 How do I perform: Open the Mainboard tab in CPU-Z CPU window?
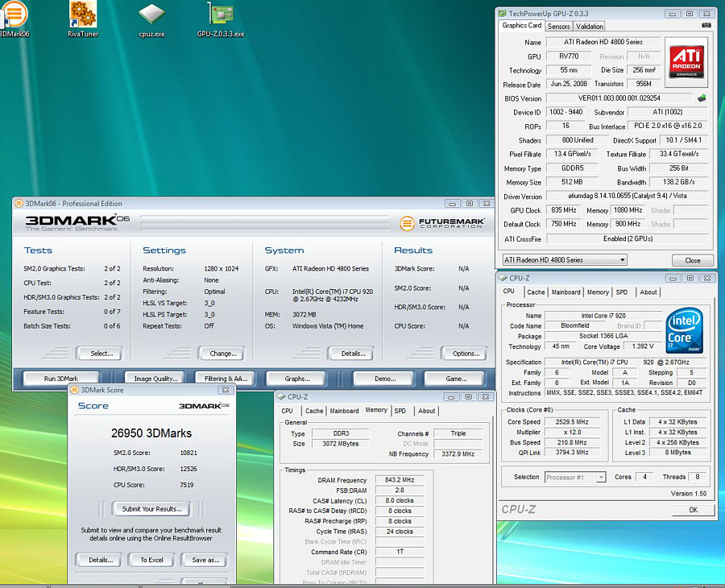pyautogui.click(x=565, y=292)
